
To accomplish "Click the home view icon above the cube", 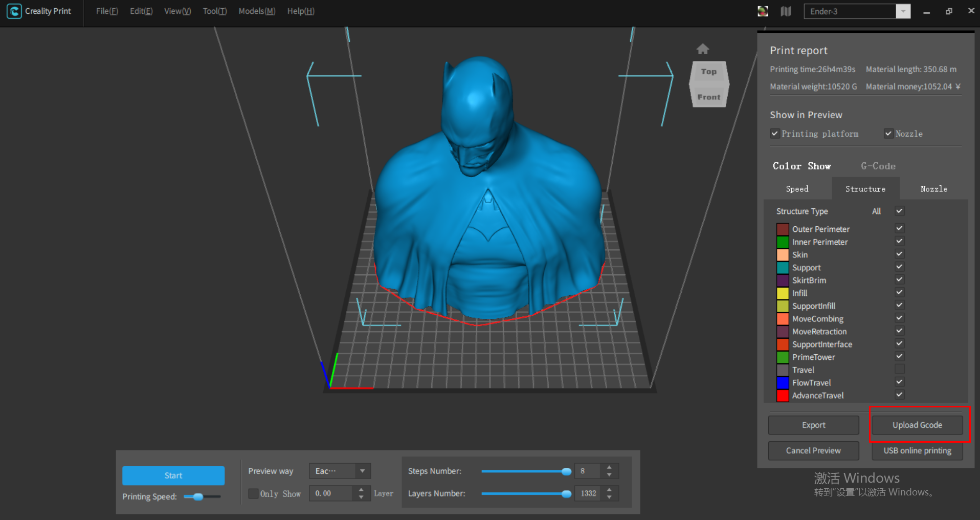I will [x=703, y=49].
